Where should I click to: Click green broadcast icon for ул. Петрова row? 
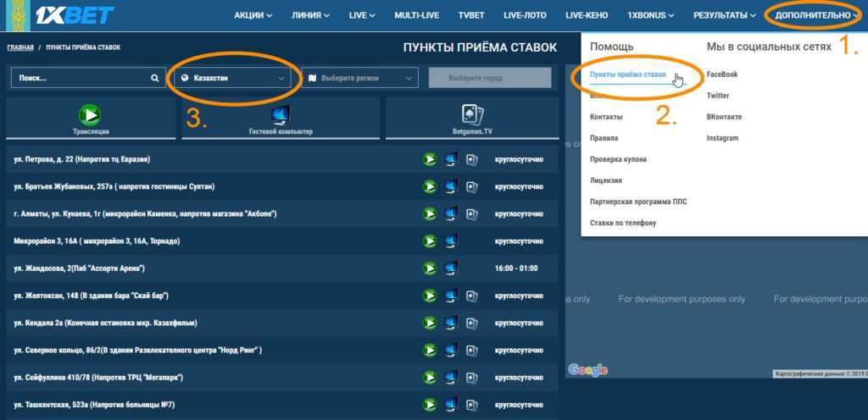(x=430, y=159)
